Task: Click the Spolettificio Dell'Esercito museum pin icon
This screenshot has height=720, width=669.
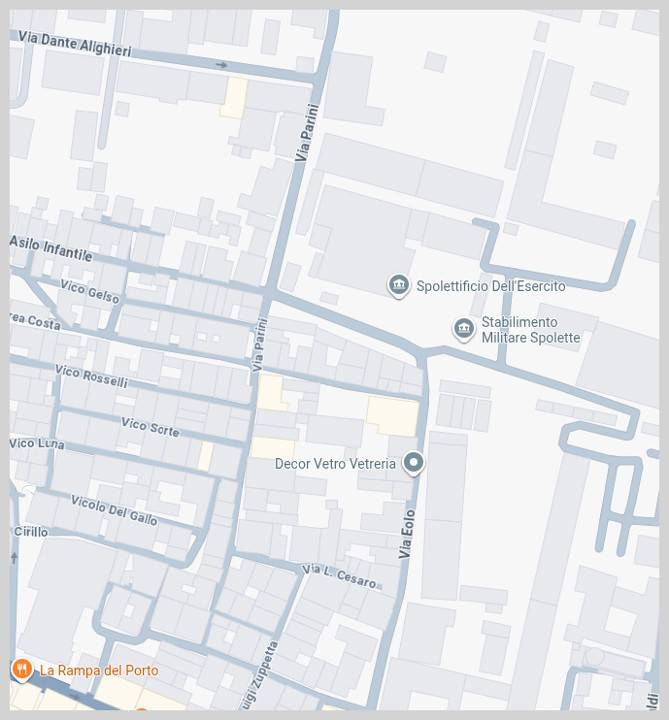Action: click(398, 286)
